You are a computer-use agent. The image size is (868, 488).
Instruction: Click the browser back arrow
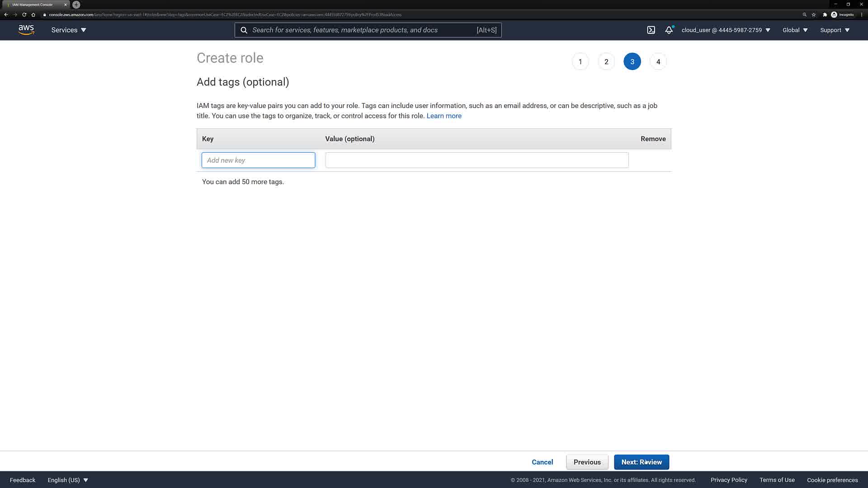(x=6, y=14)
